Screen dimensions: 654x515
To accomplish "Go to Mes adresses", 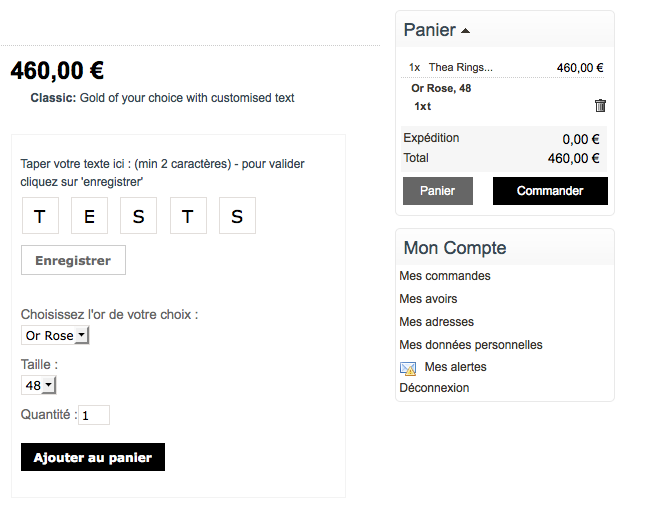I will 436,322.
